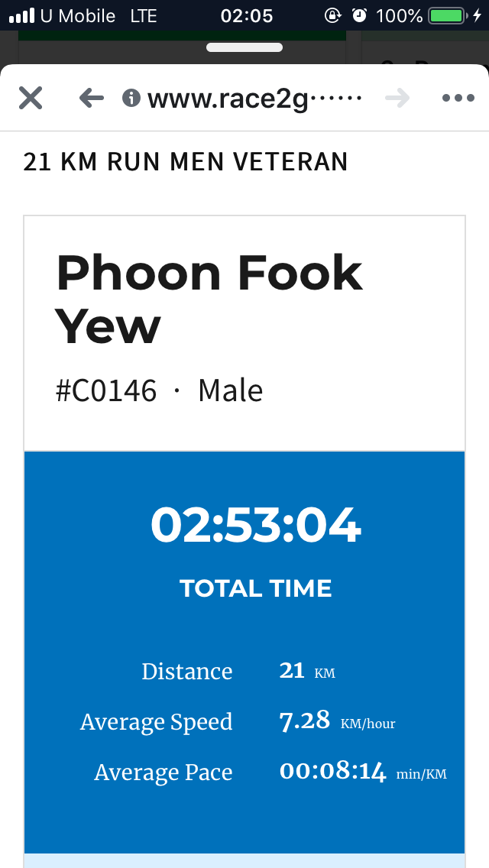The width and height of the screenshot is (489, 868).
Task: Tap the alarm clock status icon
Action: pyautogui.click(x=359, y=15)
